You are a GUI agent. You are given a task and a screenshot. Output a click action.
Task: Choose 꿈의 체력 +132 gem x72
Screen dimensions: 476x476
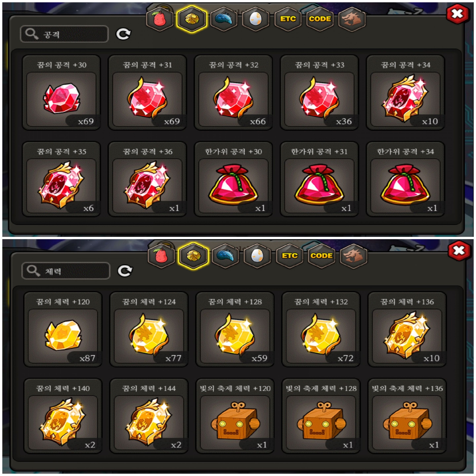coord(321,329)
